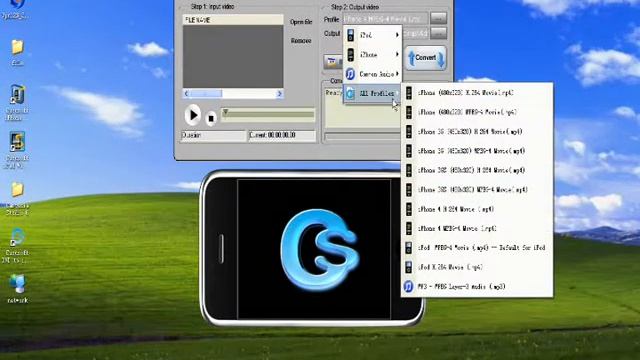Viewport: 640px width, 360px height.
Task: Play the input video preview
Action: [193, 115]
